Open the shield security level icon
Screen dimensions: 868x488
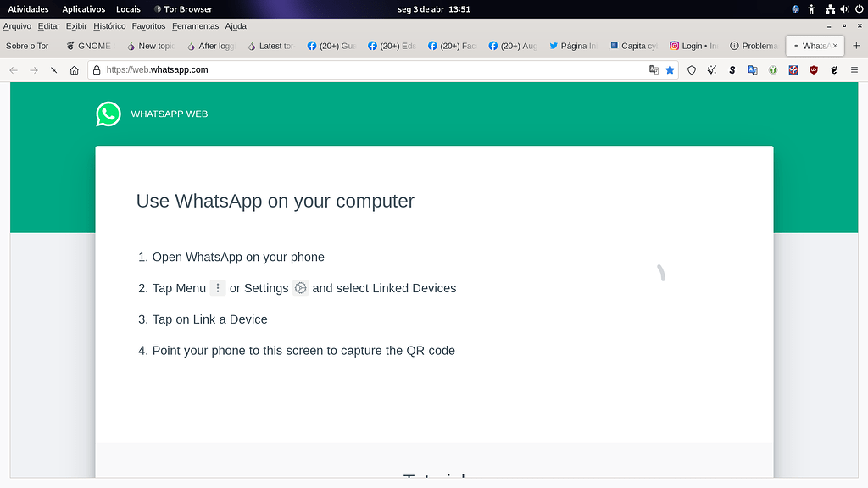click(x=692, y=70)
